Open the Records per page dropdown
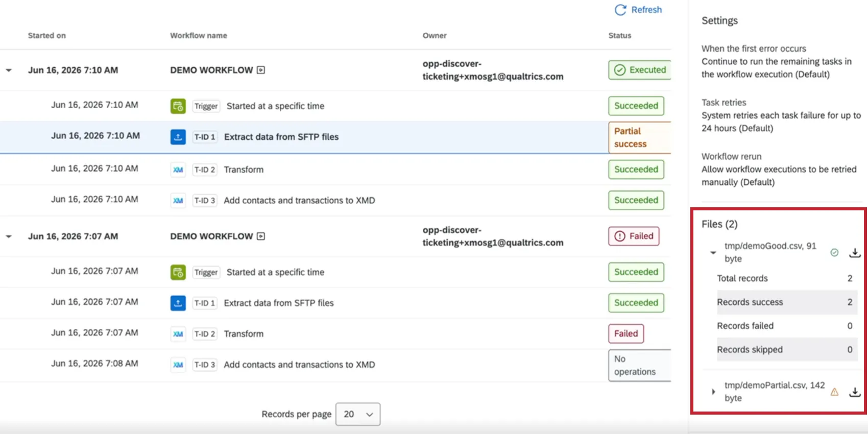The width and height of the screenshot is (868, 434). [358, 414]
